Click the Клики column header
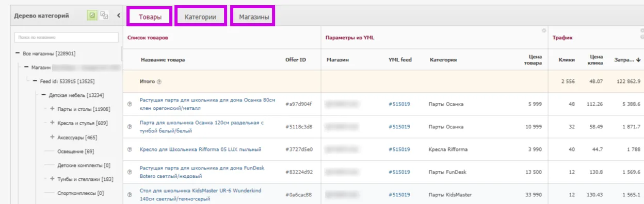Viewport: 644px width, 204px height. click(x=567, y=60)
